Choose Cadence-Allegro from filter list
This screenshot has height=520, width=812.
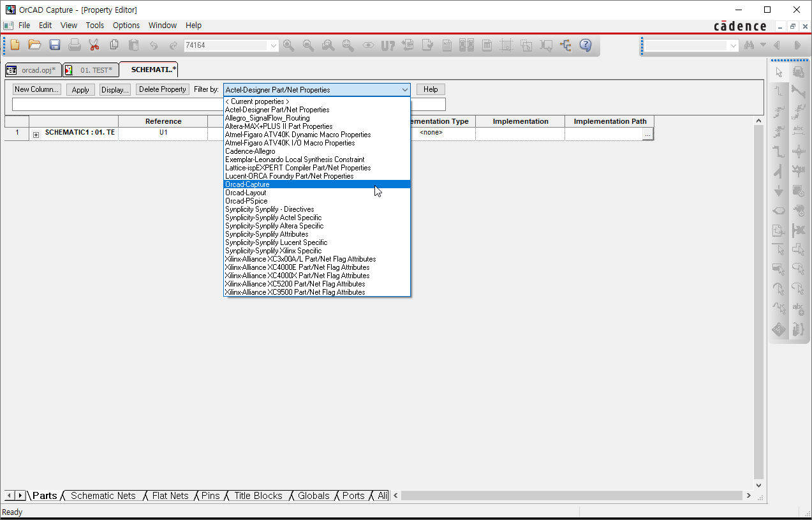(317, 151)
